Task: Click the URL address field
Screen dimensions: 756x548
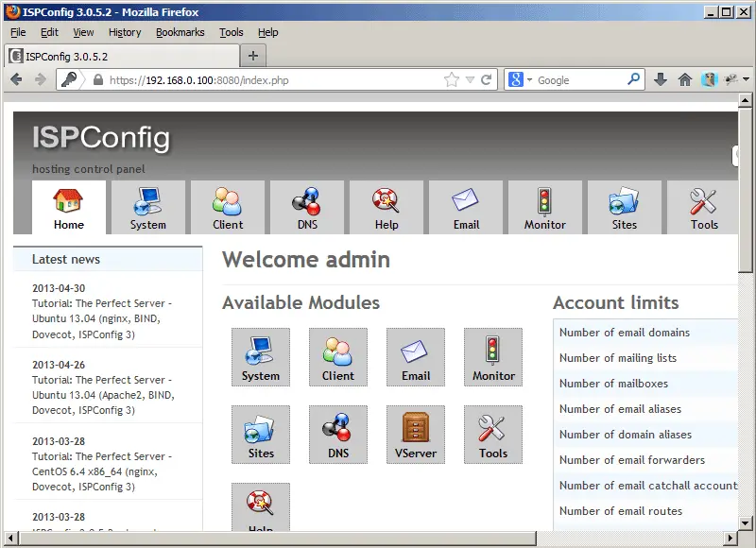Action: (275, 80)
